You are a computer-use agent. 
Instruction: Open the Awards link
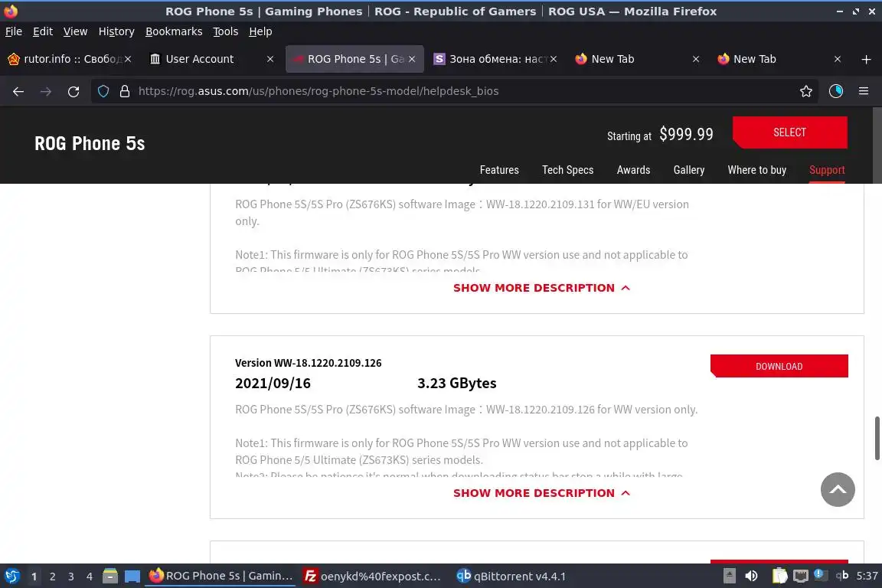(633, 170)
